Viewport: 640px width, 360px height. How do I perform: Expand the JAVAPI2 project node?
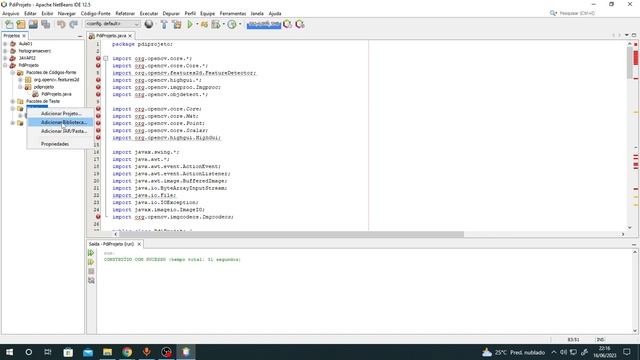click(5, 58)
